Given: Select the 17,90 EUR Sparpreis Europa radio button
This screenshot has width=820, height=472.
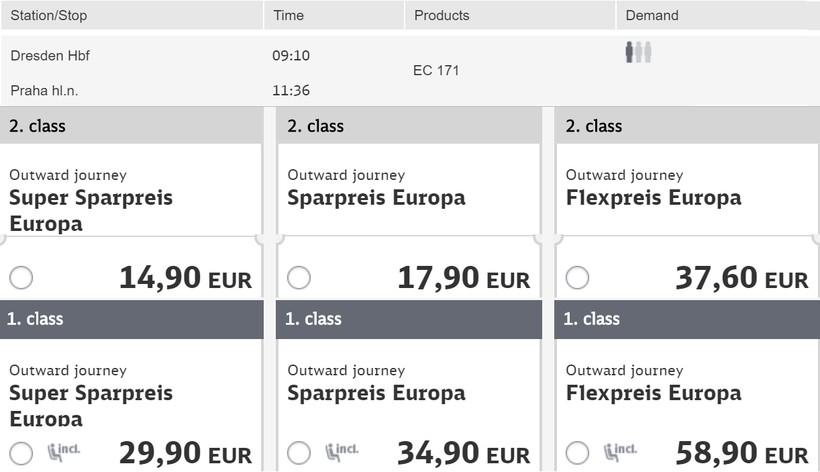Looking at the screenshot, I should [x=298, y=278].
